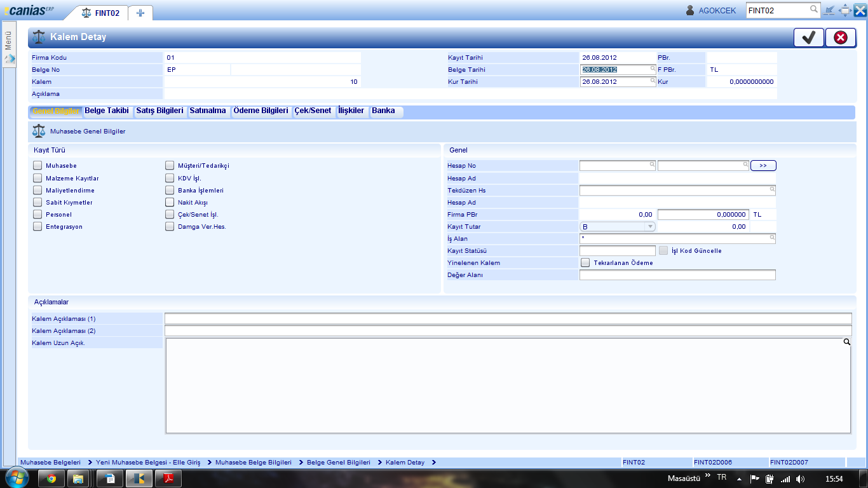Click the Açıklama field in header

tap(470, 93)
